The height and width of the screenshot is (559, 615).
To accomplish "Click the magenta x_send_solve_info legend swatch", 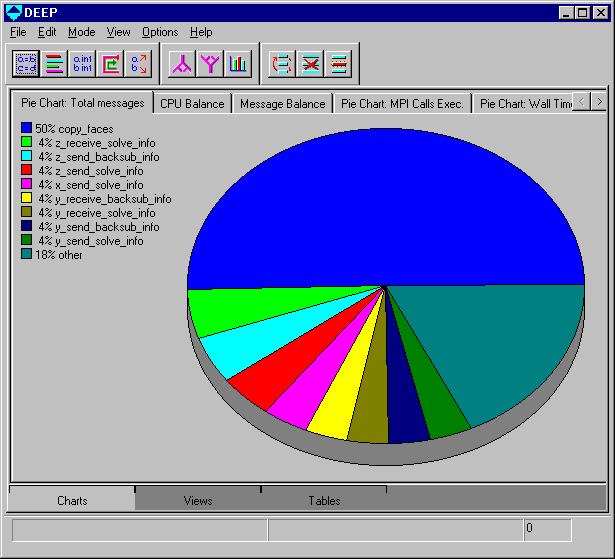I will [26, 184].
